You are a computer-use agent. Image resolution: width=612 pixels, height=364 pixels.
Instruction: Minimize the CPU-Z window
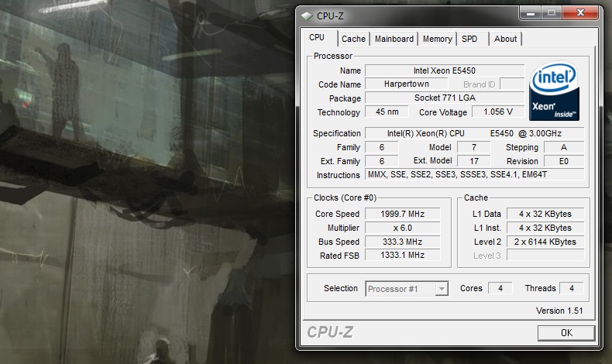531,13
